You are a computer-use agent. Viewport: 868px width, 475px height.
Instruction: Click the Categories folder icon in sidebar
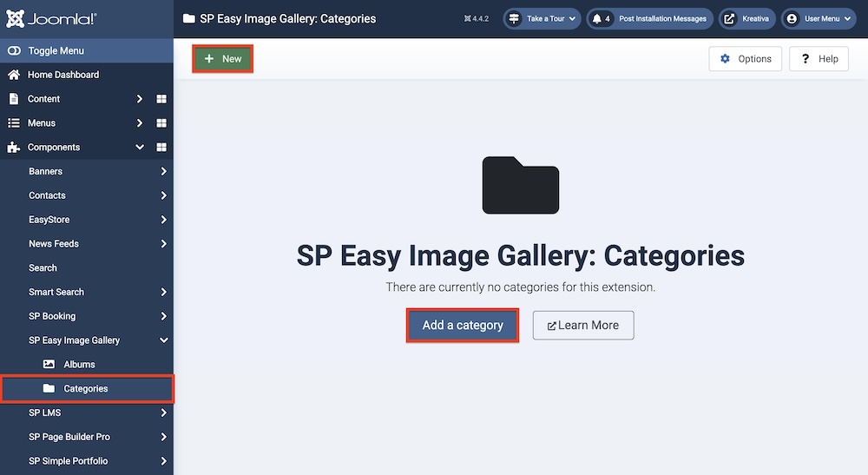point(49,389)
